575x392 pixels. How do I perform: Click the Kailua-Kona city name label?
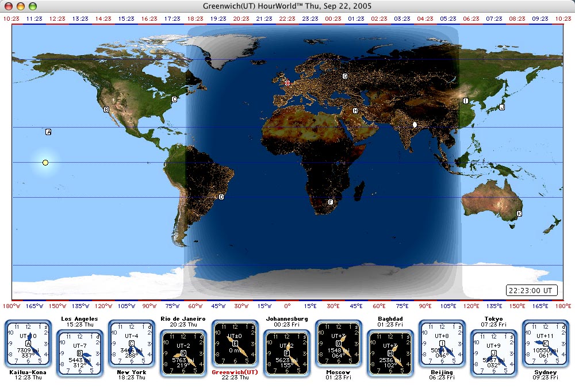(28, 372)
